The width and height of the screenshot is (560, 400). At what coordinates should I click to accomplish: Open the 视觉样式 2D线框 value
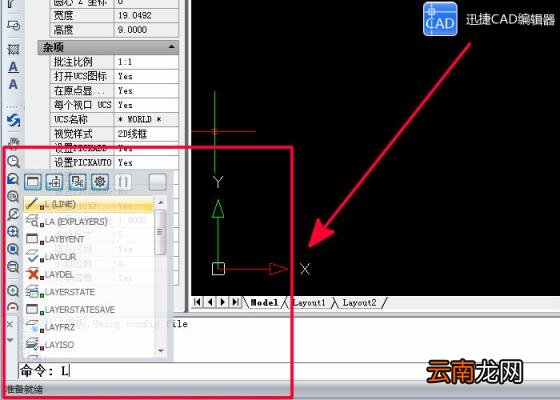tap(146, 134)
